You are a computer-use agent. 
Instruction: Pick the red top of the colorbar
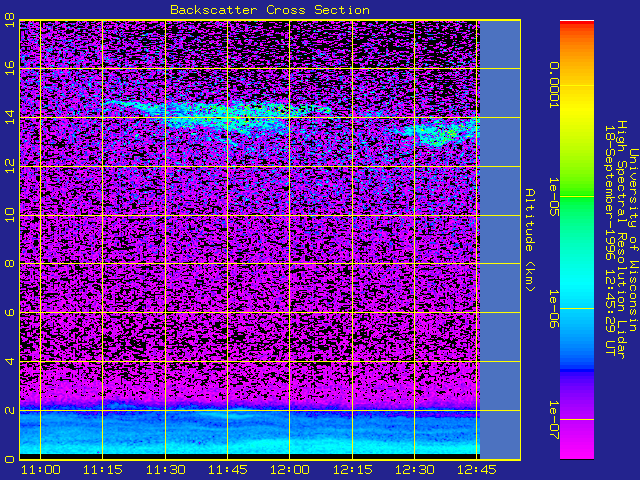click(577, 24)
